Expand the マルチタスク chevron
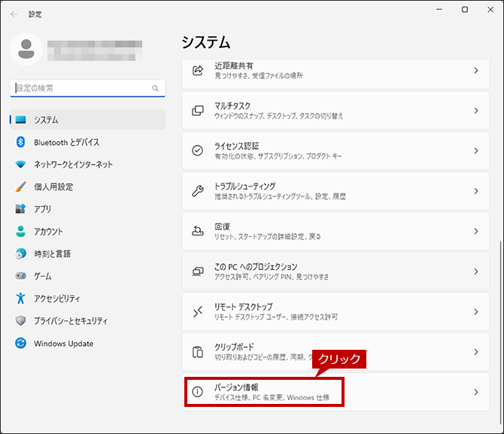This screenshot has width=504, height=434. coord(476,111)
